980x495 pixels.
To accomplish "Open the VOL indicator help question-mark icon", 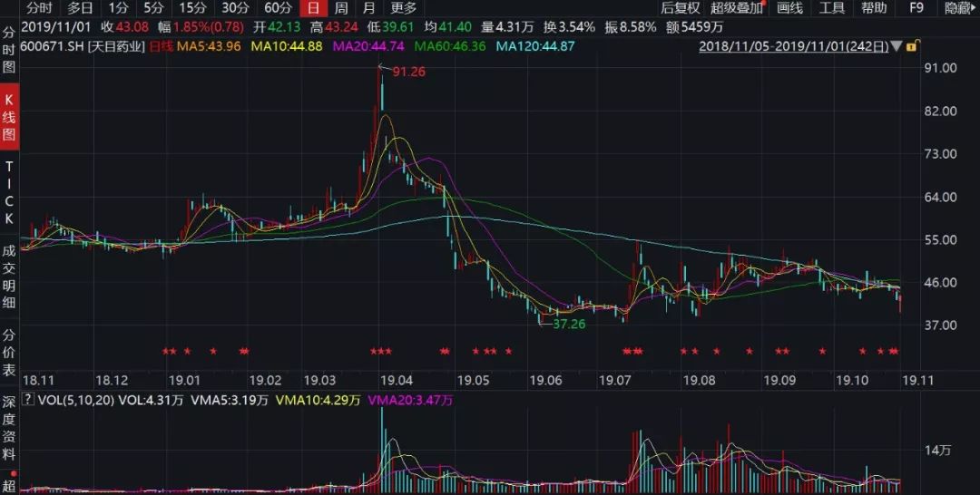I will click(27, 400).
